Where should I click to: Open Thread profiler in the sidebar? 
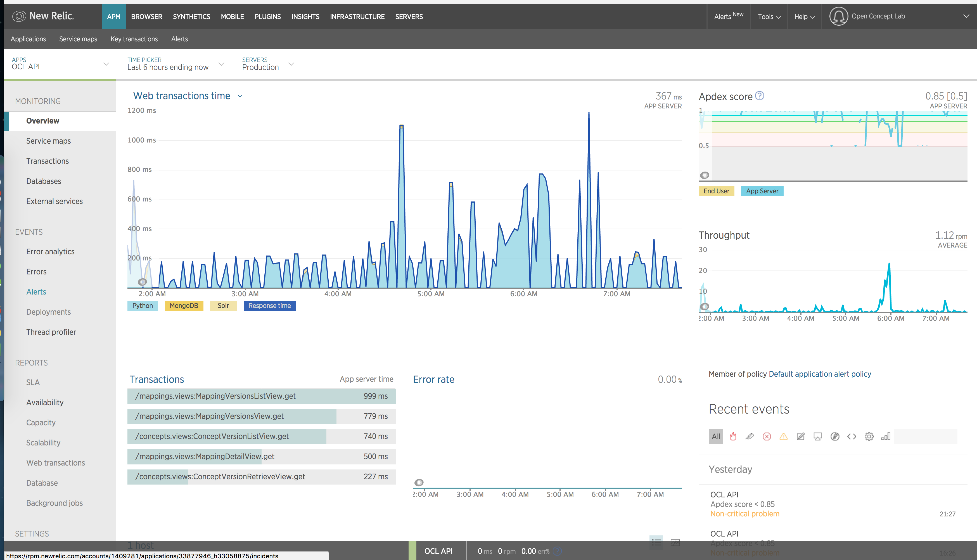(x=51, y=332)
